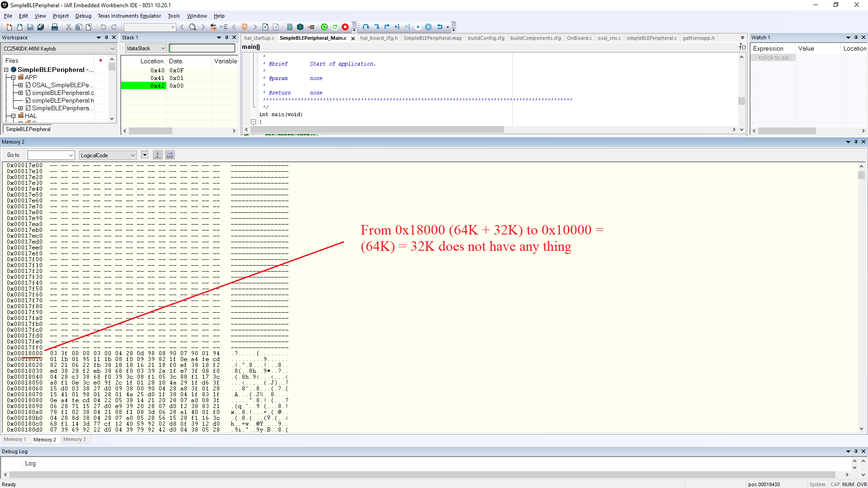Expand the OSAL_SimpleBLEPe... file node
Viewport: 868px width, 488px height.
21,85
